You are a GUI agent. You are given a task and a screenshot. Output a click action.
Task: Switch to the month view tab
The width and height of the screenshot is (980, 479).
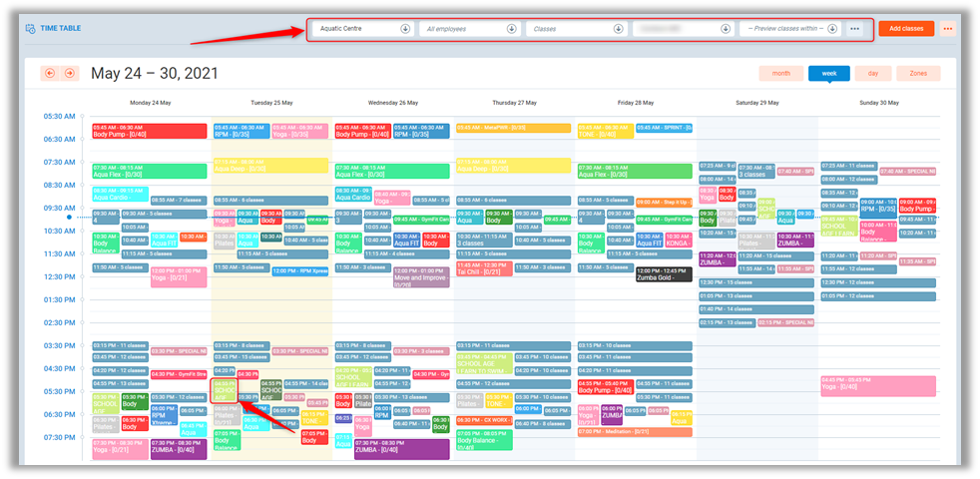(780, 73)
